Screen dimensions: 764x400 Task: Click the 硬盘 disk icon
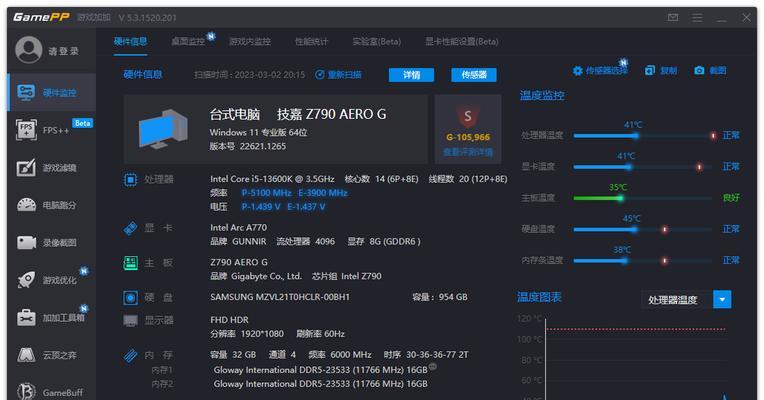[130, 298]
